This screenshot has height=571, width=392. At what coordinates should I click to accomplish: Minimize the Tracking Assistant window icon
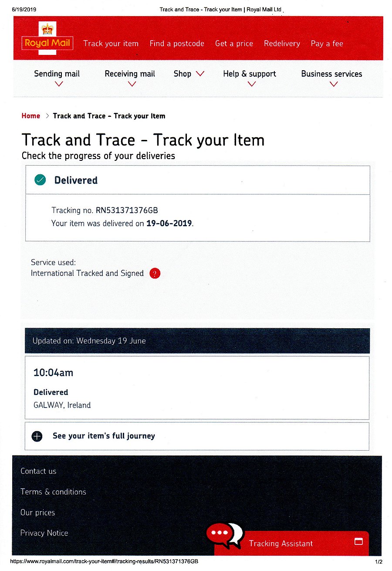(x=358, y=541)
